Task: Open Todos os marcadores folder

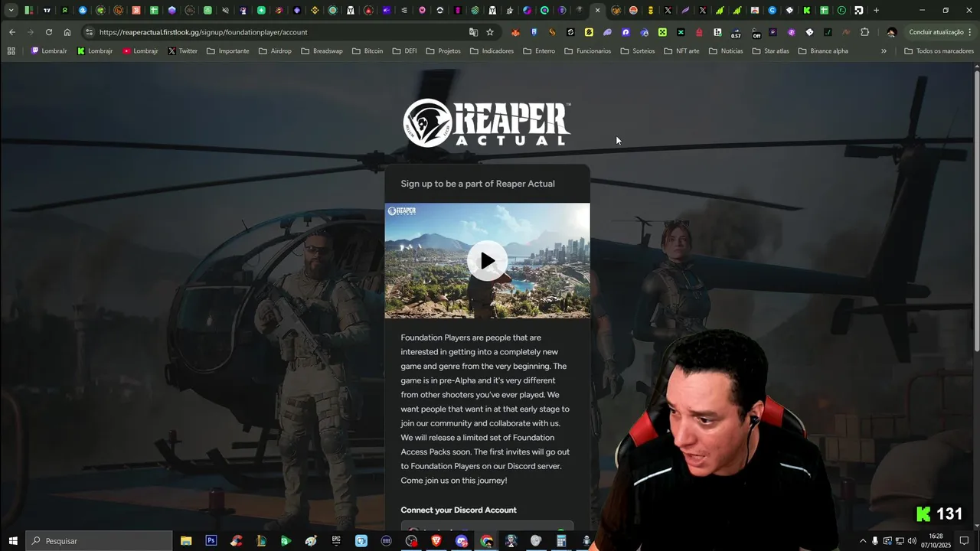Action: (939, 51)
